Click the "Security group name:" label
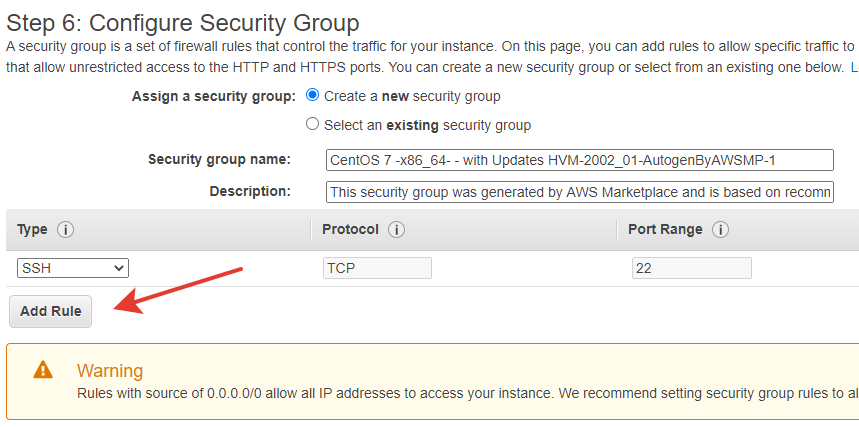This screenshot has height=427, width=859. tap(219, 160)
